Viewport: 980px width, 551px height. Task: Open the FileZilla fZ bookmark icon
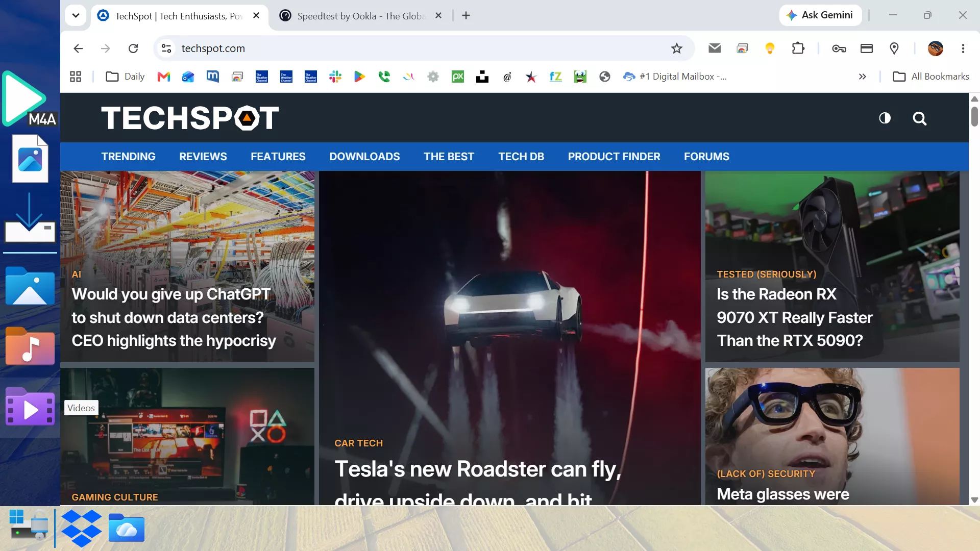pos(555,77)
